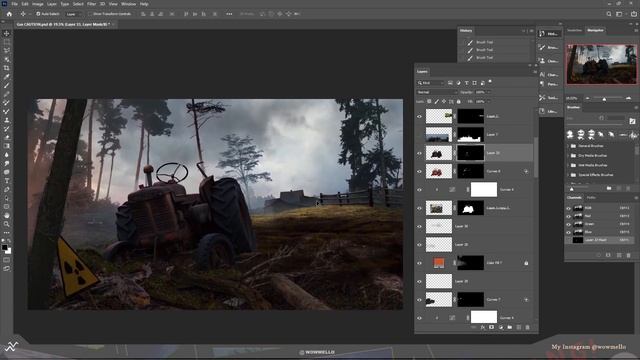Click the new group folder icon in Layers

510,327
